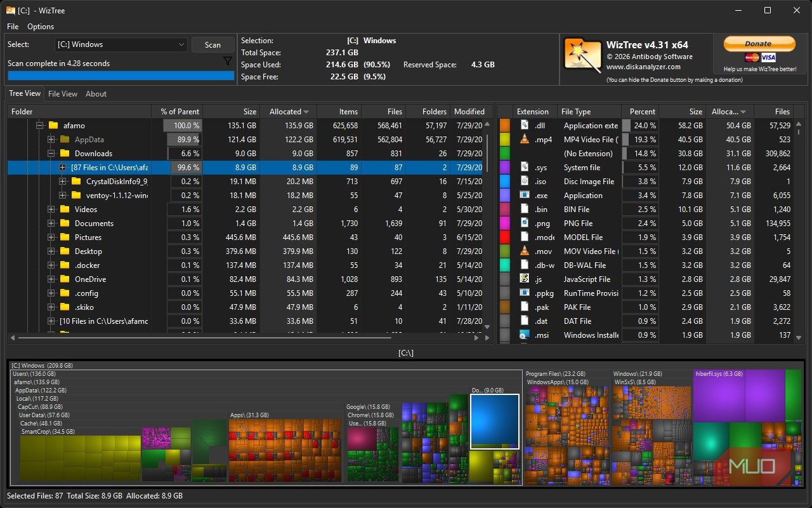The image size is (812, 508).
Task: Select the highlighted blue Downloads treemap block
Action: tap(495, 422)
